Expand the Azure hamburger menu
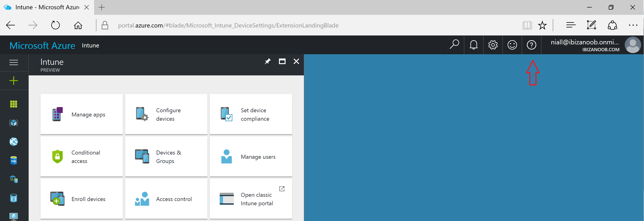644x221 pixels. point(14,62)
